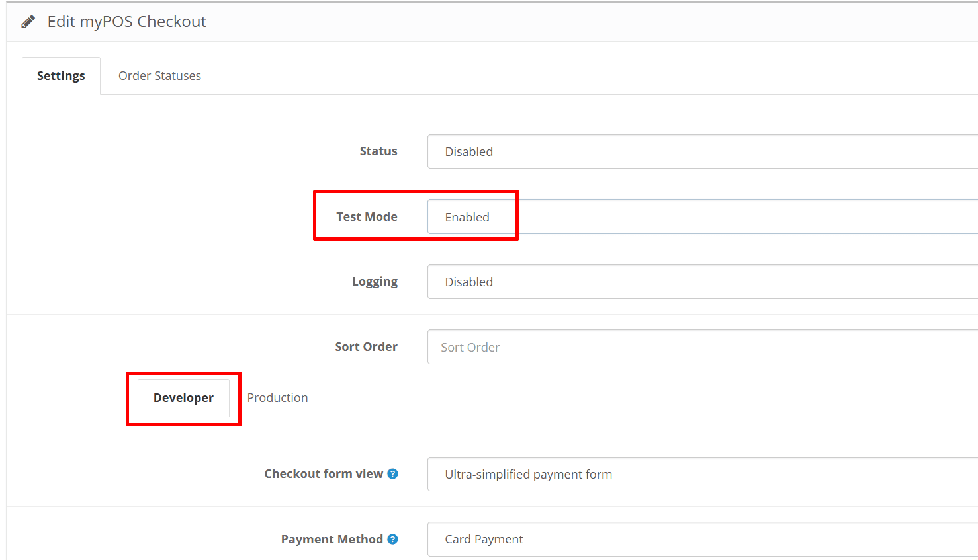The image size is (978, 560).
Task: Click the Logging field label
Action: [375, 282]
